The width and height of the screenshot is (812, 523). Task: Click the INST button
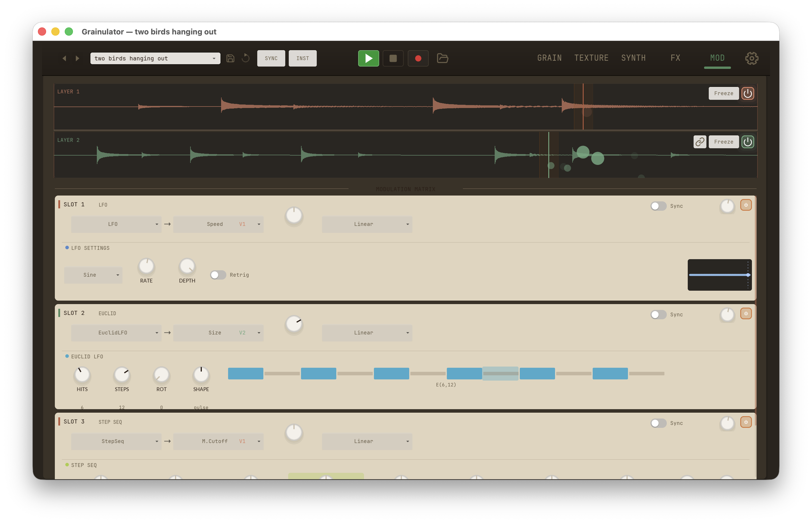coord(302,58)
